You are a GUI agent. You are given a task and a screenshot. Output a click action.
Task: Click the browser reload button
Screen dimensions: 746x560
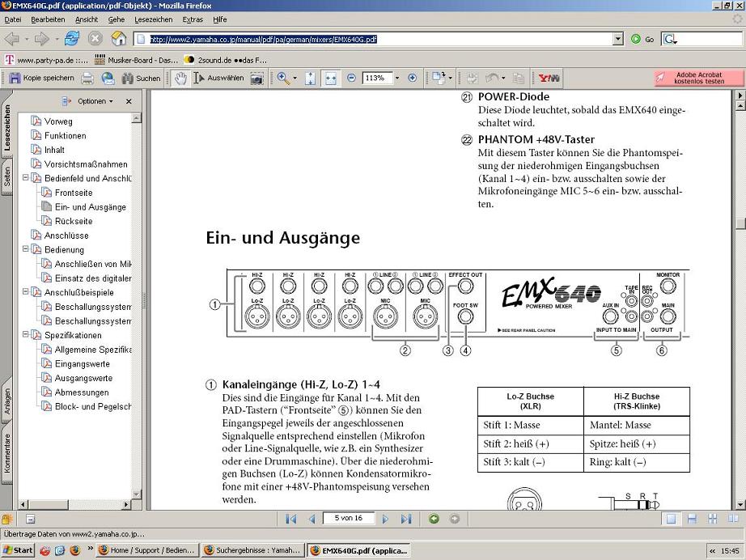[x=72, y=39]
